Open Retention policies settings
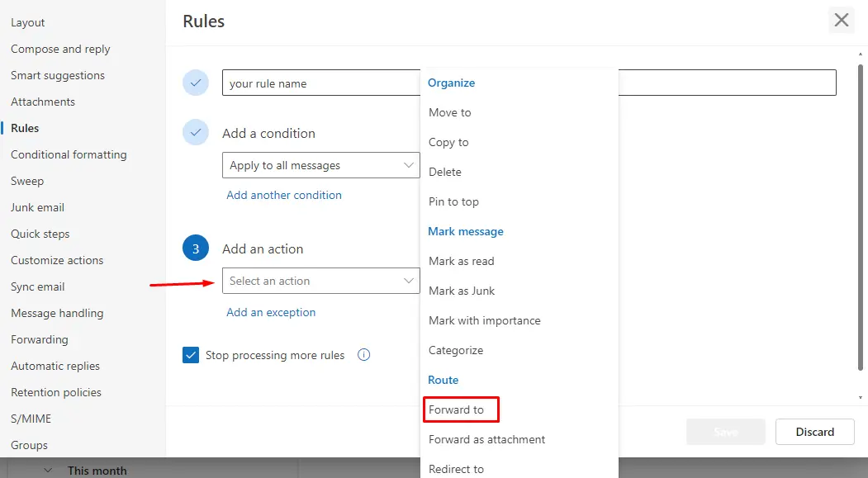Viewport: 868px width, 478px height. 56,392
